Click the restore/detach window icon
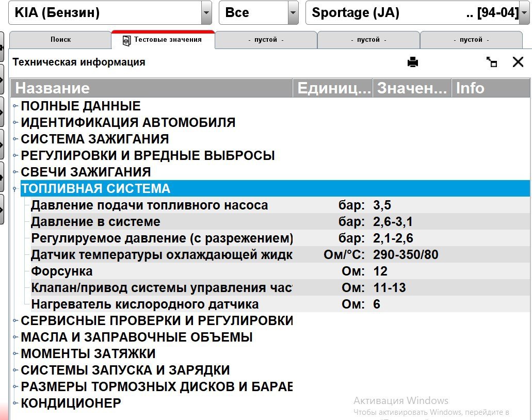Image resolution: width=532 pixels, height=420 pixels. [492, 62]
